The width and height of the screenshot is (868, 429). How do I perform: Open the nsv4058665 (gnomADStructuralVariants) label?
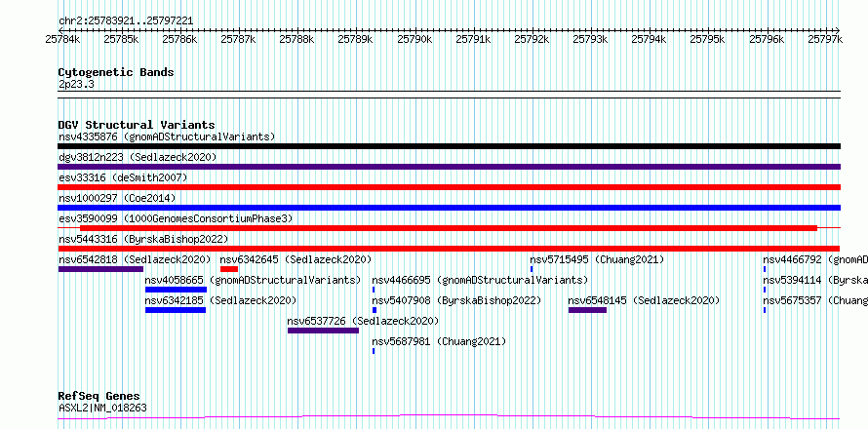pyautogui.click(x=253, y=280)
